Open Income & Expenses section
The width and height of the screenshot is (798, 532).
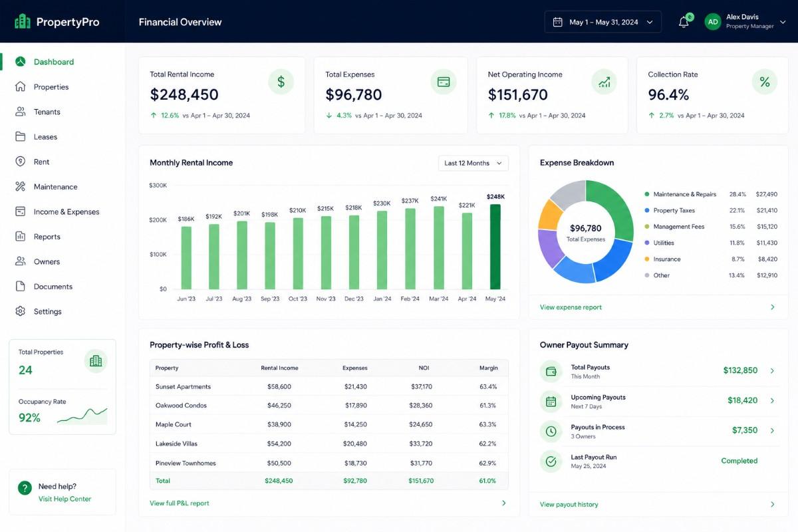click(x=66, y=211)
